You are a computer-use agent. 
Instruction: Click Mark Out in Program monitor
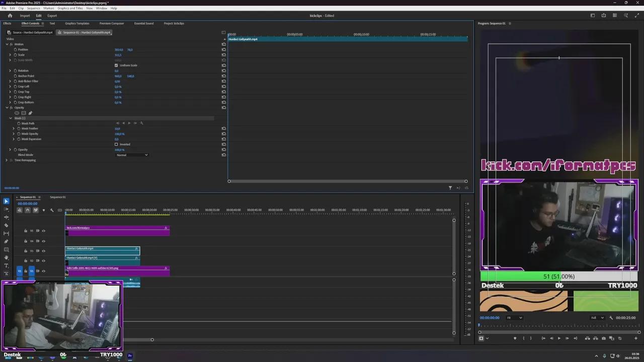click(531, 338)
